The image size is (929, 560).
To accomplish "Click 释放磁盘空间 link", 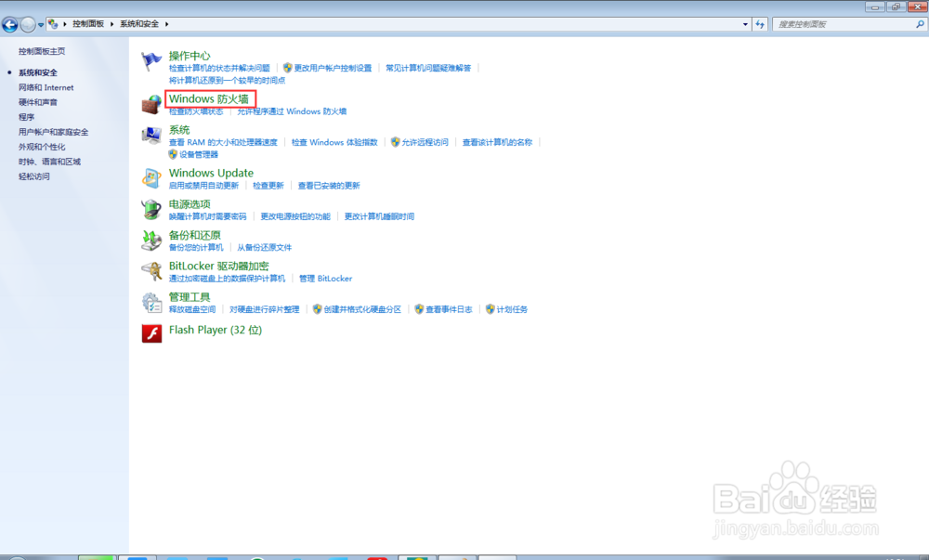I will pyautogui.click(x=192, y=309).
